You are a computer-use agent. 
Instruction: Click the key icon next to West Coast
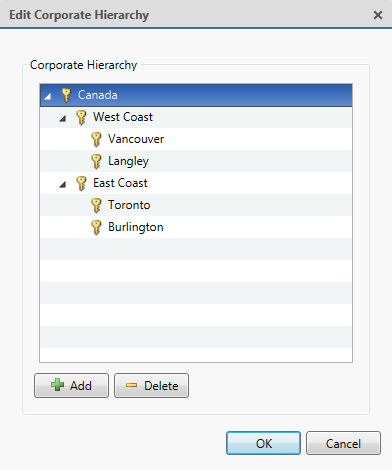[81, 117]
